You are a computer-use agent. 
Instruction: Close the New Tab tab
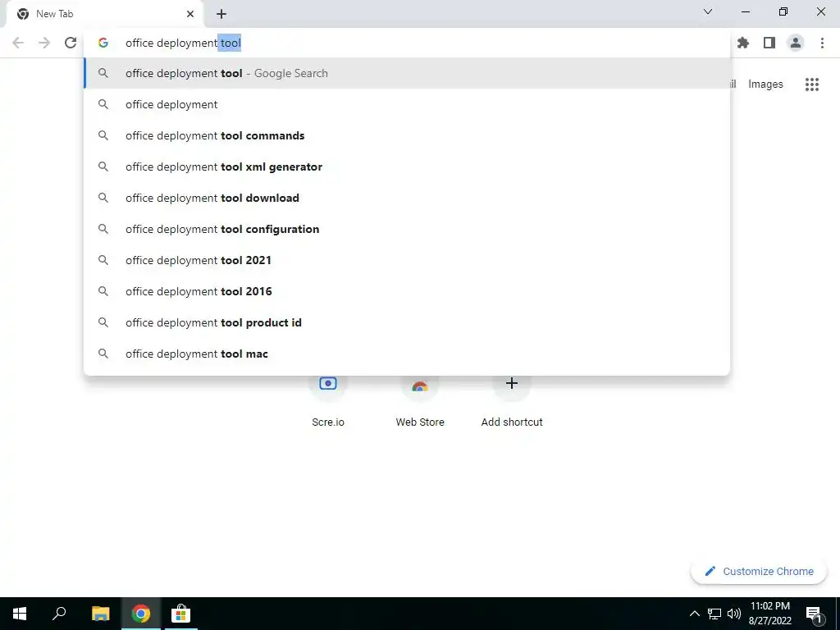click(190, 14)
